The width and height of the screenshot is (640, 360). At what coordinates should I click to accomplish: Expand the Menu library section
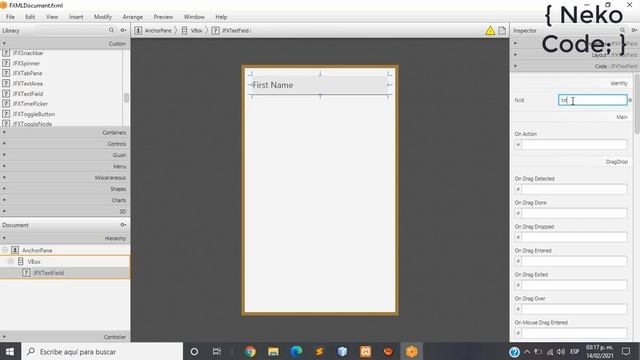[x=65, y=166]
